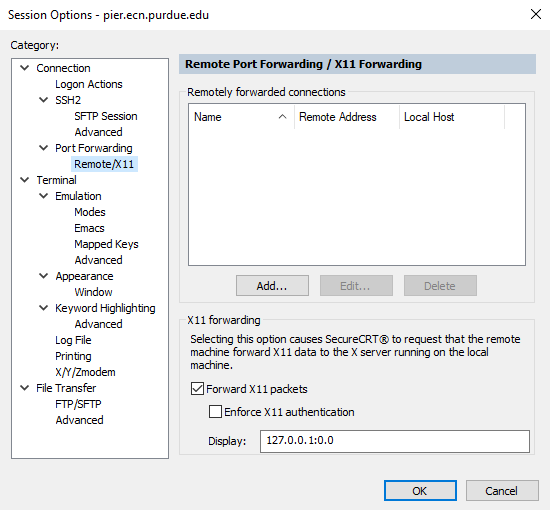550x510 pixels.
Task: Sort by Name column header
Action: click(241, 117)
